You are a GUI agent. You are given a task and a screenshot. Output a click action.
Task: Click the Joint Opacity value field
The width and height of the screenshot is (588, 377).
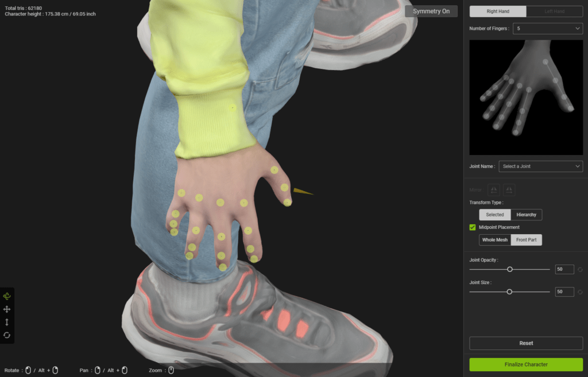[x=564, y=270]
